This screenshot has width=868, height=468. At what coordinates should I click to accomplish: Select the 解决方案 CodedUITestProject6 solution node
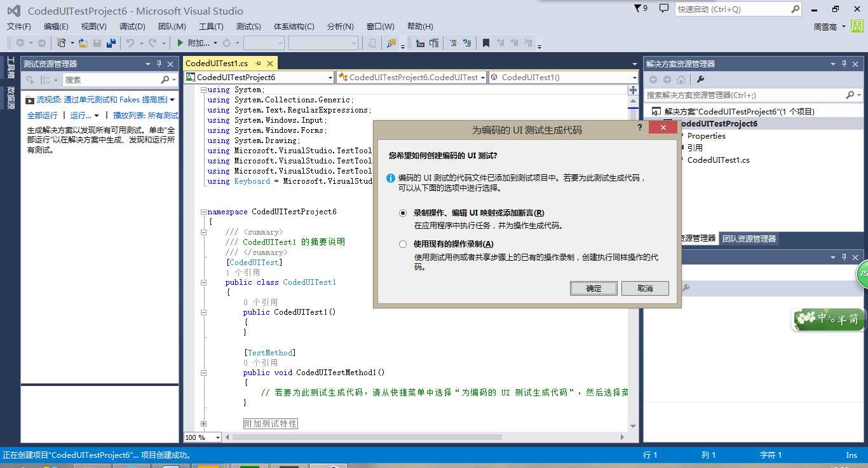coord(739,112)
